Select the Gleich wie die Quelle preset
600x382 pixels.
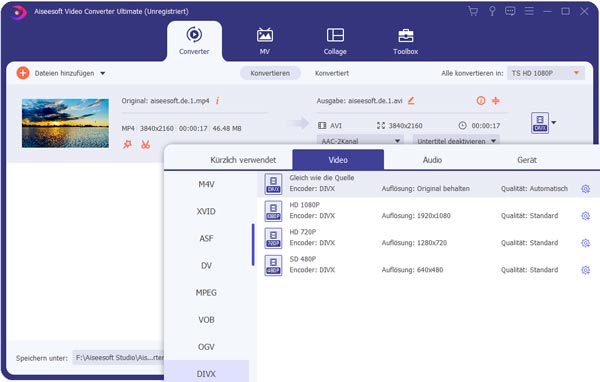[x=428, y=184]
